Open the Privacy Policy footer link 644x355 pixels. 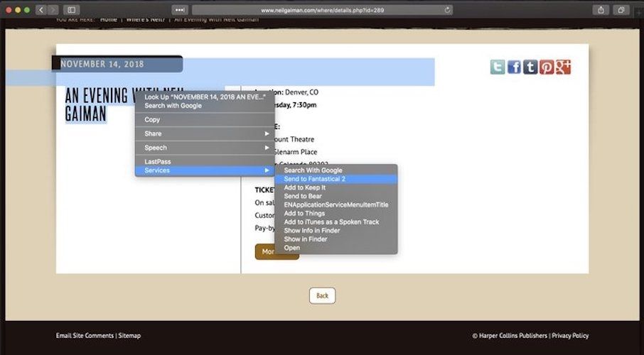click(570, 336)
